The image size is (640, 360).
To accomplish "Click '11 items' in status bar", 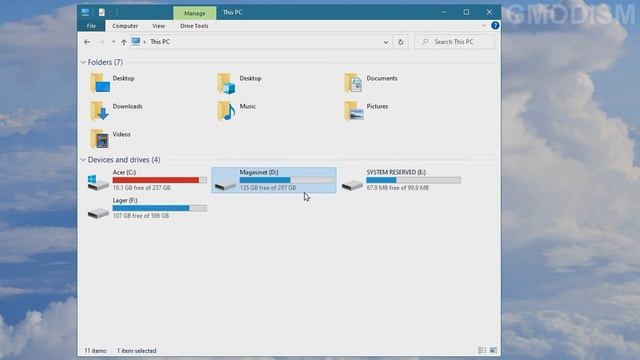I will [x=95, y=351].
